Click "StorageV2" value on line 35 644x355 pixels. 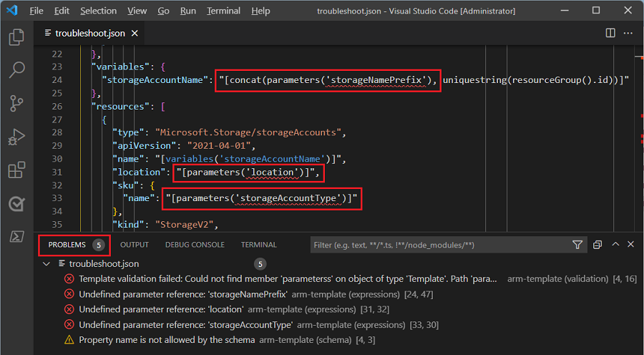tap(184, 224)
